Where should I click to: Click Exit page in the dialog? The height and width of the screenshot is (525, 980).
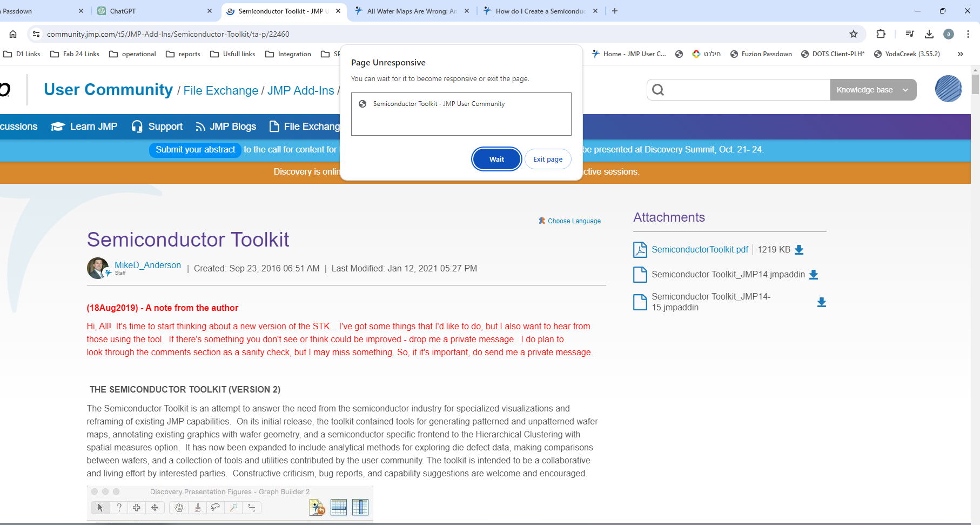pyautogui.click(x=547, y=159)
